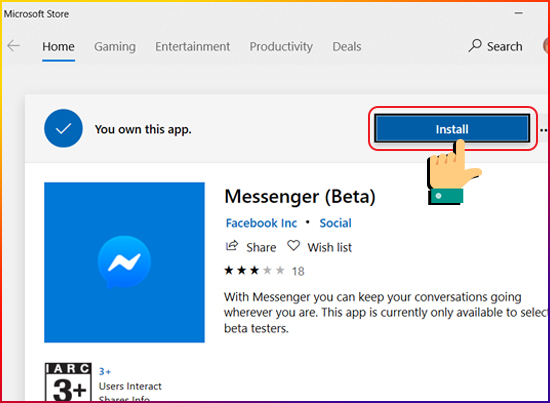Open the Entertainment tab
This screenshot has height=403, width=550.
(193, 47)
